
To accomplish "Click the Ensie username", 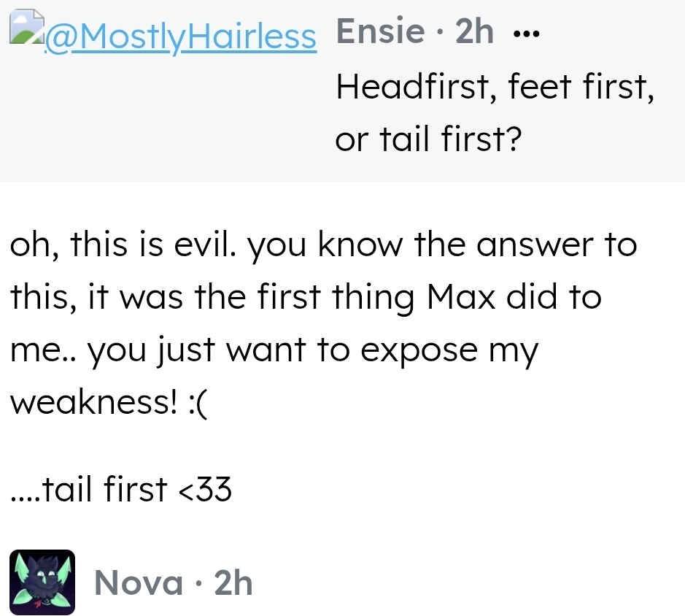I will click(x=380, y=32).
